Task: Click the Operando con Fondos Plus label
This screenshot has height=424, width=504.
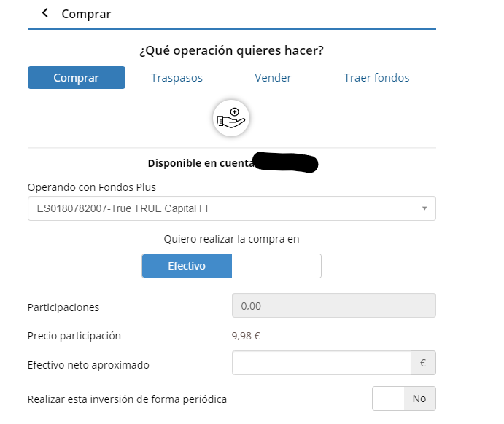Action: tap(92, 187)
